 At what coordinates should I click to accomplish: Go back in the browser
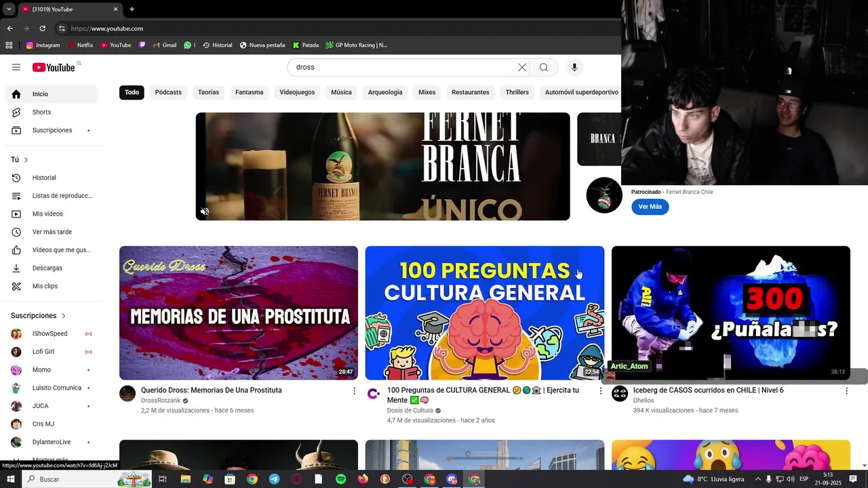pos(9,28)
